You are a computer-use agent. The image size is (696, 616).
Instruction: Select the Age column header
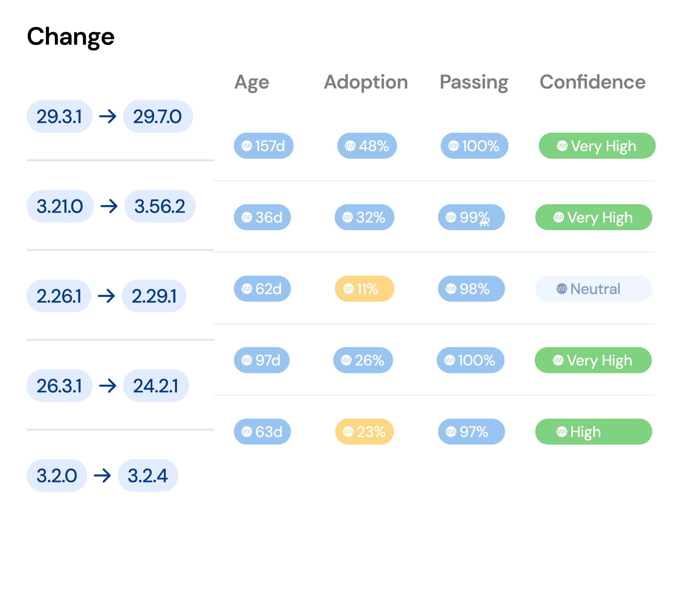251,83
